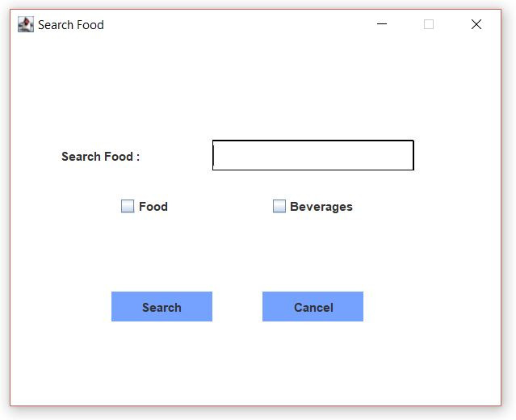Dismiss the dialog using the blue Cancel button
516x420 pixels.
[x=313, y=306]
